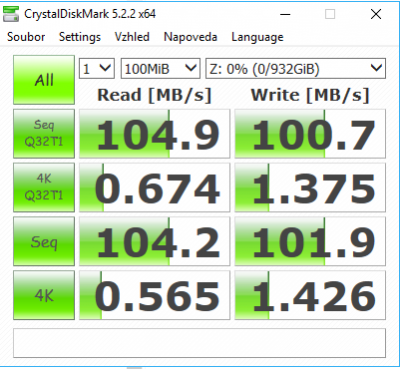400x369 pixels.
Task: Click the Seq write result 101.9
Action: [x=310, y=241]
